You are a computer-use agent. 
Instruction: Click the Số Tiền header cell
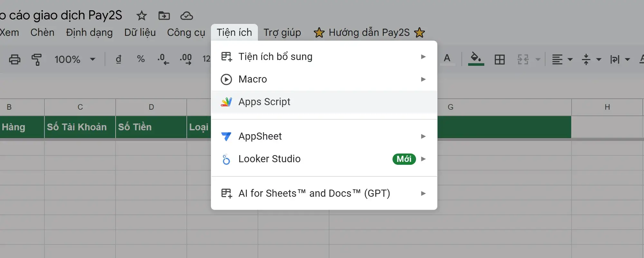pos(151,127)
